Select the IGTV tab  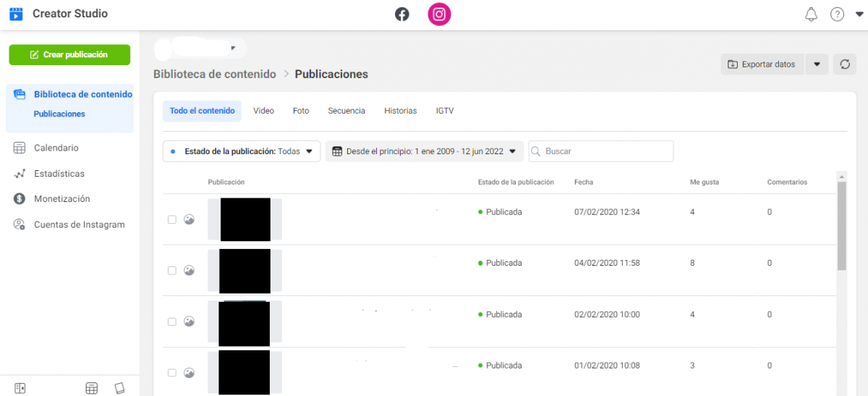click(445, 111)
